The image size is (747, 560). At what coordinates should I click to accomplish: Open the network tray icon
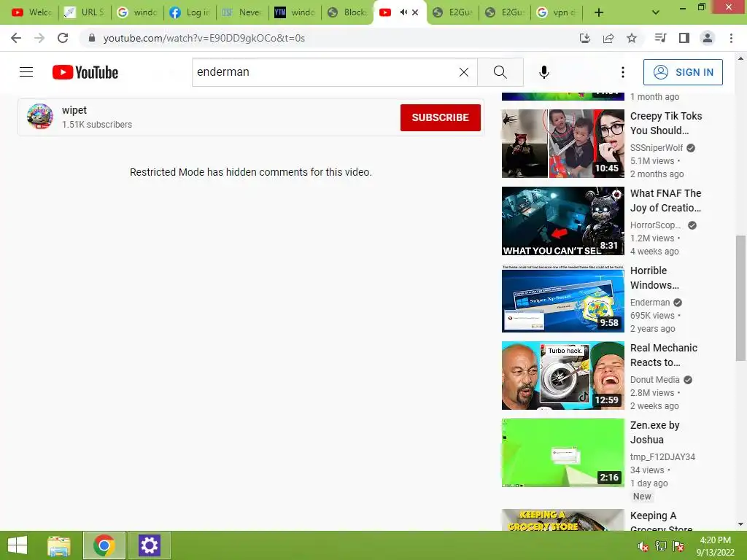[661, 546]
